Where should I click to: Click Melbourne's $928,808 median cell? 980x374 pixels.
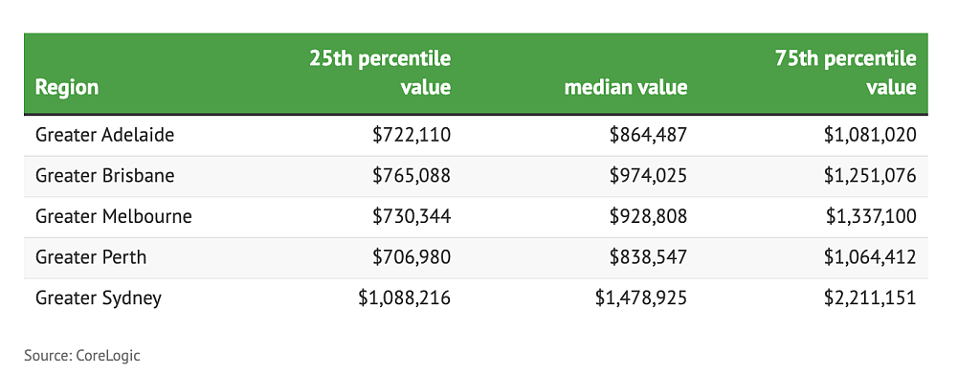(648, 216)
